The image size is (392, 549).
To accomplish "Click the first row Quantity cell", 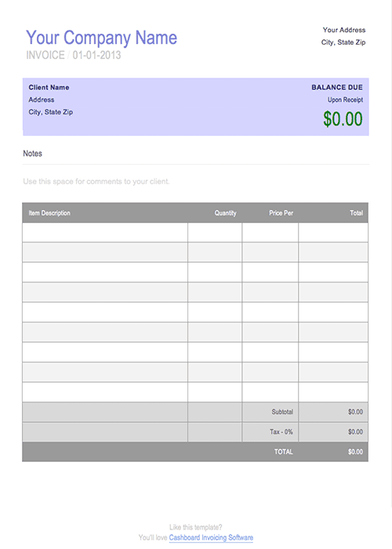I will 215,232.
